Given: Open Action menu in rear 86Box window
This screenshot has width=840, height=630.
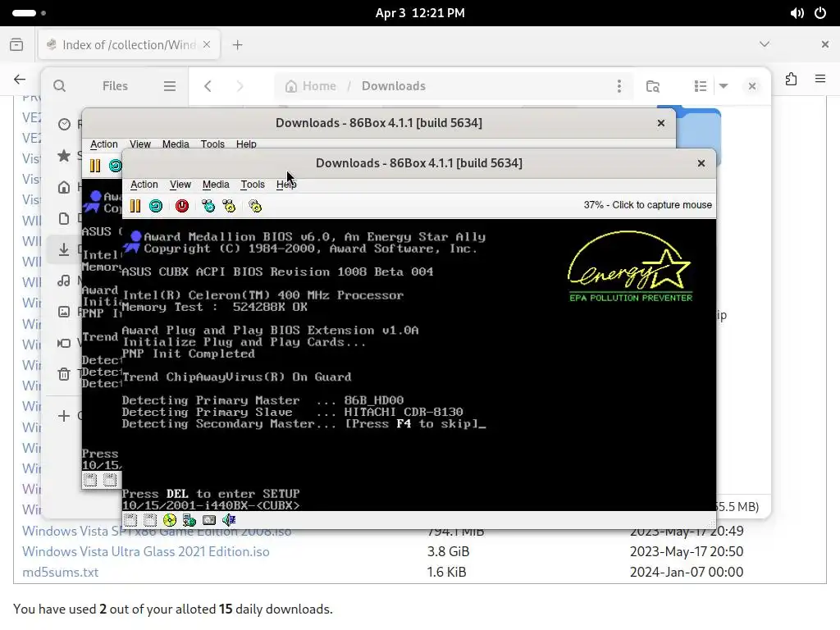Looking at the screenshot, I should [103, 144].
